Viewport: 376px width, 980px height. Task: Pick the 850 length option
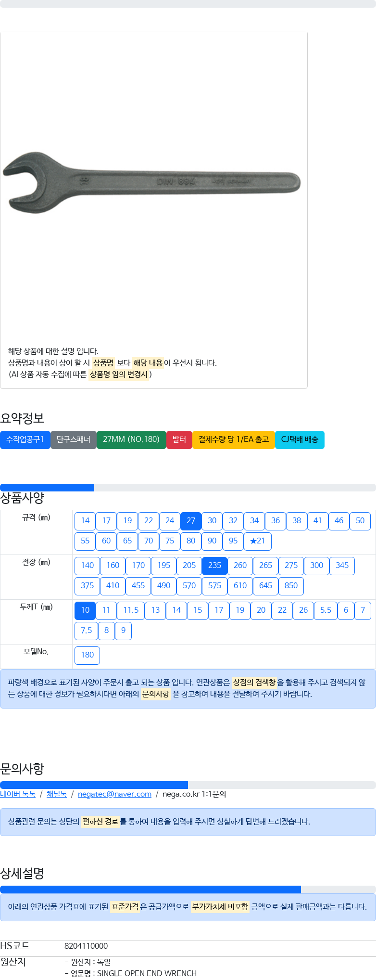pos(291,586)
